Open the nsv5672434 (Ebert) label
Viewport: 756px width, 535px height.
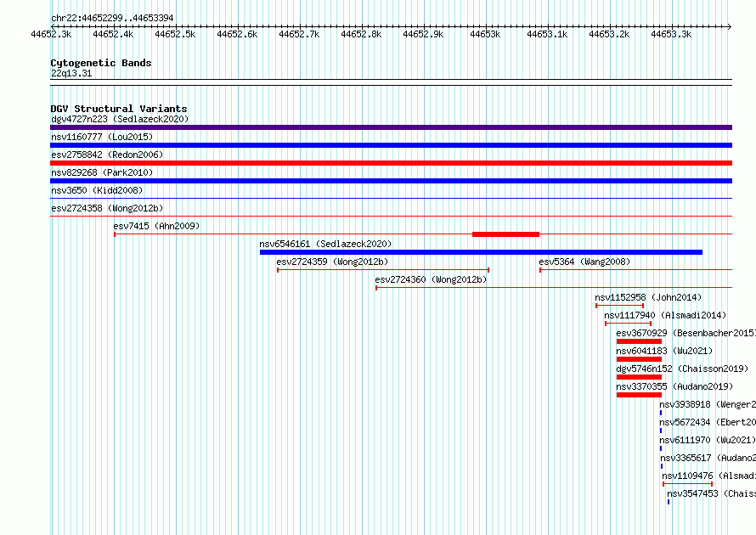(x=708, y=422)
